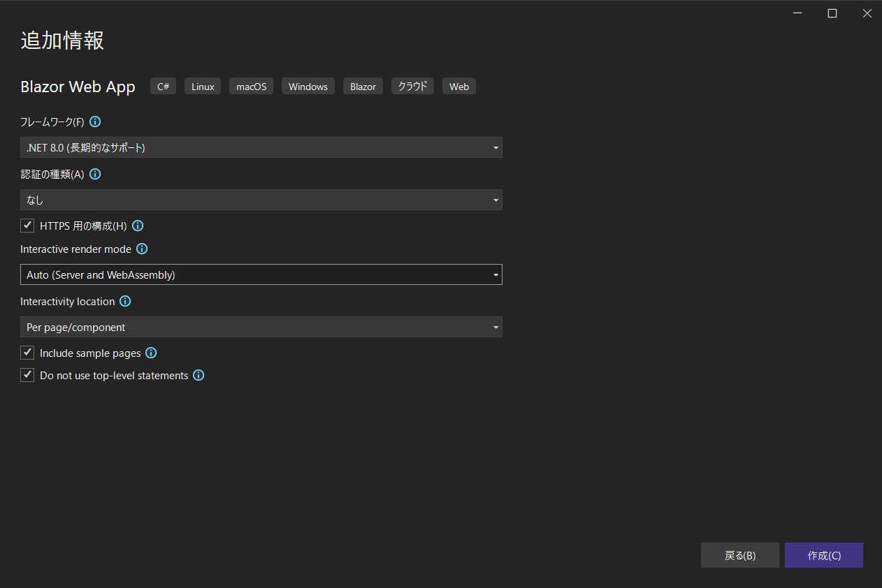Image resolution: width=882 pixels, height=588 pixels.
Task: Click the クラウド tag
Action: (413, 87)
